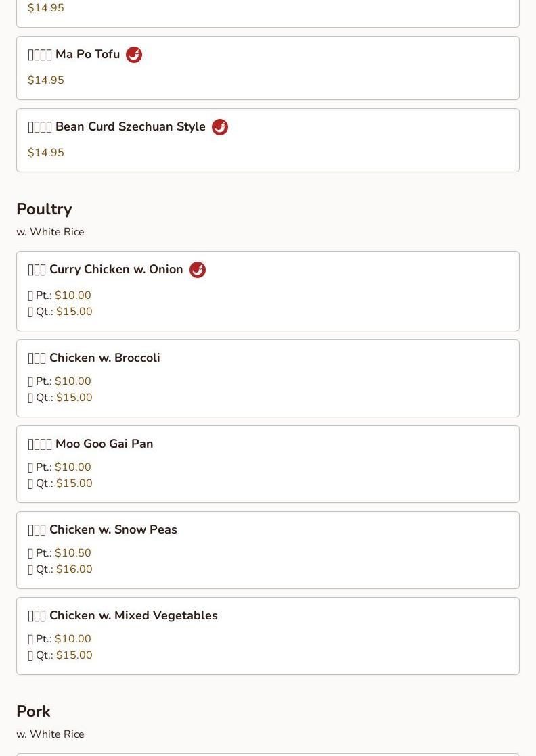Click Bean Curd Szechuan Style $14.95 price
This screenshot has height=756, width=536.
[46, 153]
